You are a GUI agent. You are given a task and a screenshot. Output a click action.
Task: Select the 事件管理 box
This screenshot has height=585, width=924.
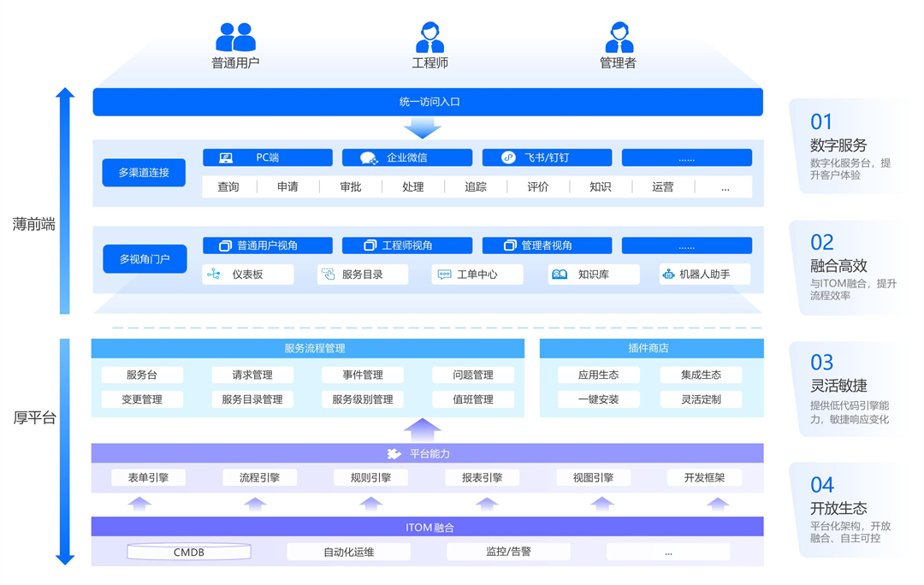click(x=363, y=375)
